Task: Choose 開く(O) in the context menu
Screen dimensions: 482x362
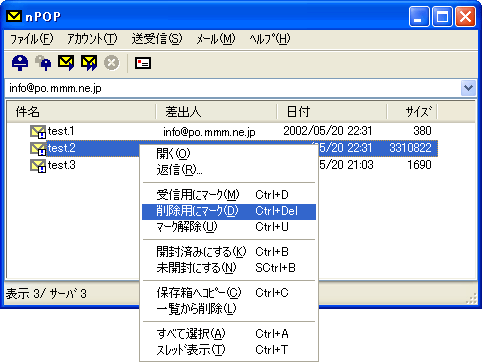Action: point(229,154)
